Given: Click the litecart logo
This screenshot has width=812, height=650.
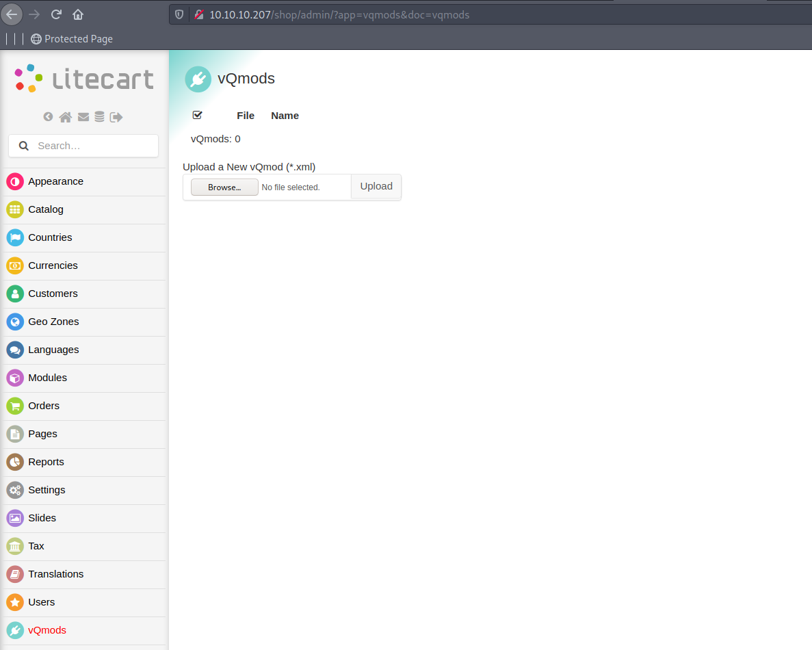Looking at the screenshot, I should (x=84, y=79).
